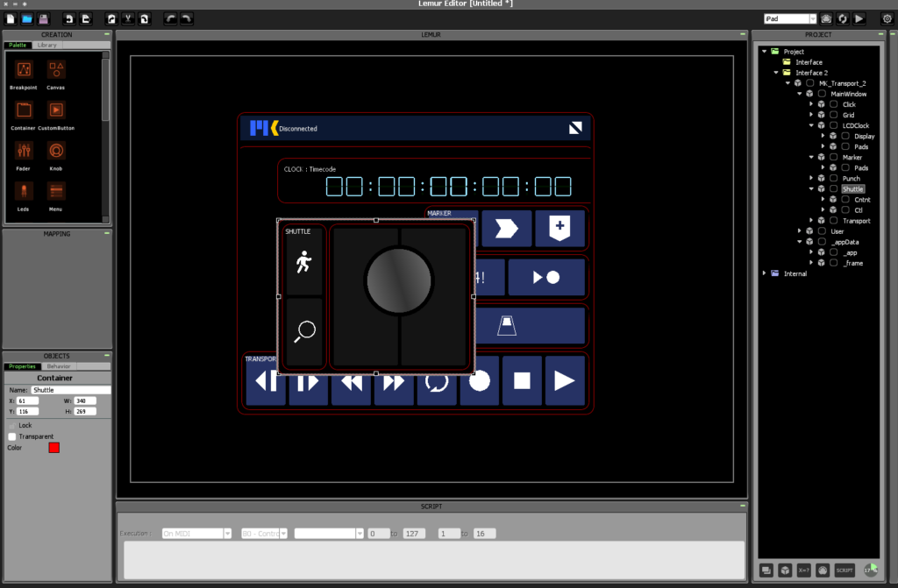Open the iPad device dropdown
This screenshot has height=588, width=898.
tap(790, 19)
